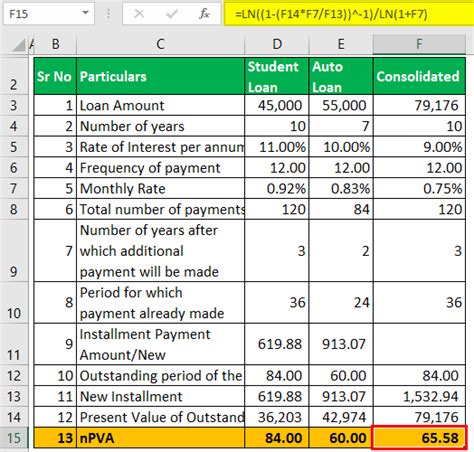Select row 13 header

14,396
